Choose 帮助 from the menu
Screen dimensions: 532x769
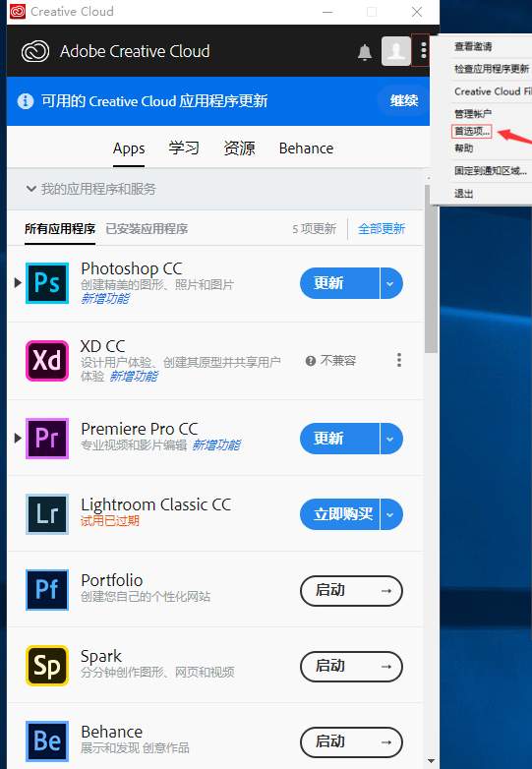pos(463,148)
